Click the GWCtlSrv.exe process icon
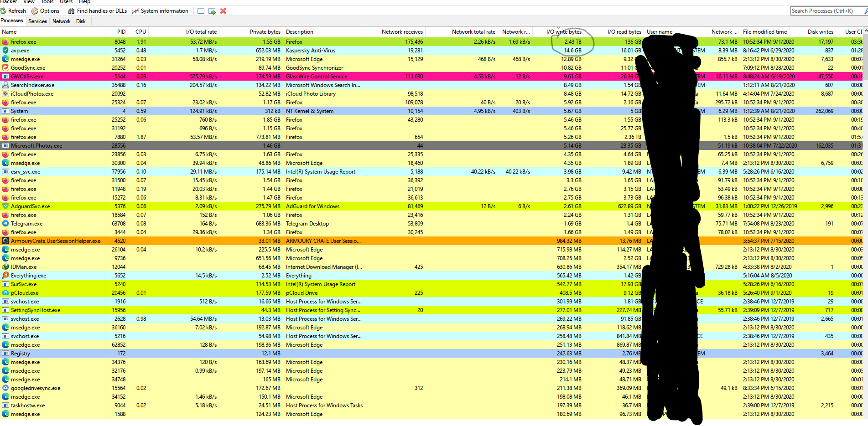 tap(5, 77)
